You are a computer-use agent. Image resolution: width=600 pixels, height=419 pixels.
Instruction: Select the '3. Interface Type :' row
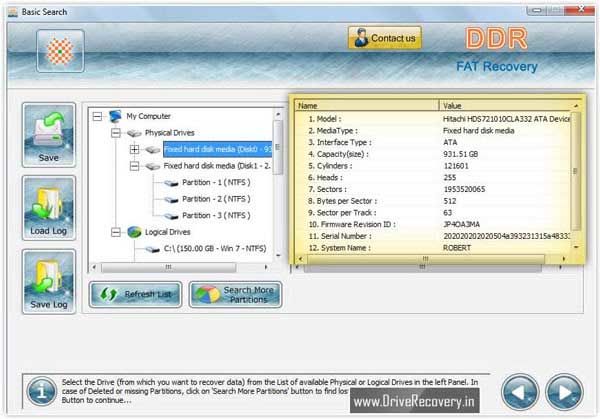[x=433, y=142]
